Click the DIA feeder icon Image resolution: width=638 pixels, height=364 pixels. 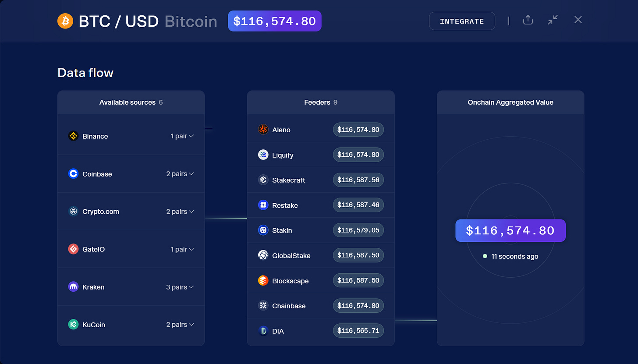click(263, 331)
